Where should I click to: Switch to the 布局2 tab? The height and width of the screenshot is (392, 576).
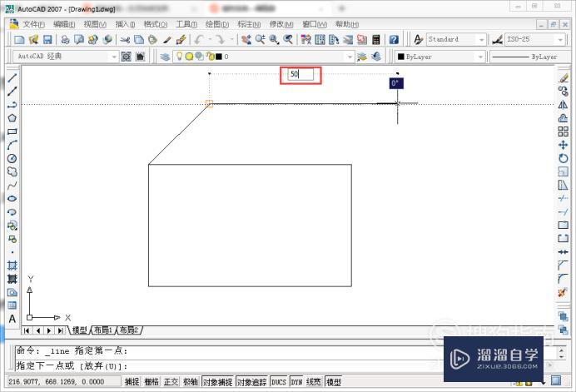coord(129,330)
